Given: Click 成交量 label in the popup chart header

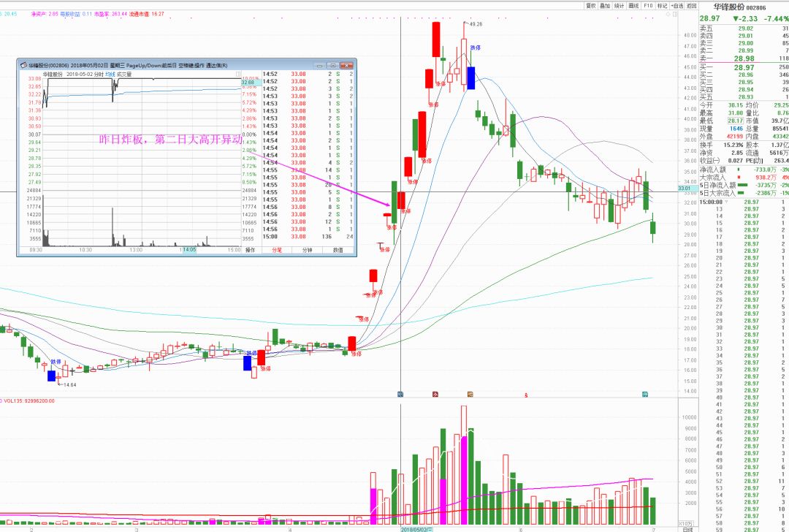Looking at the screenshot, I should tap(123, 74).
